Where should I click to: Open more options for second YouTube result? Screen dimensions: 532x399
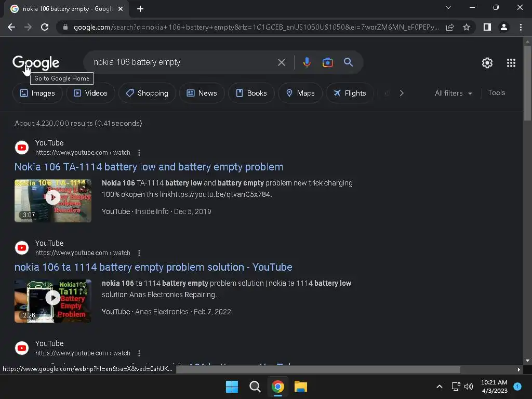(139, 253)
